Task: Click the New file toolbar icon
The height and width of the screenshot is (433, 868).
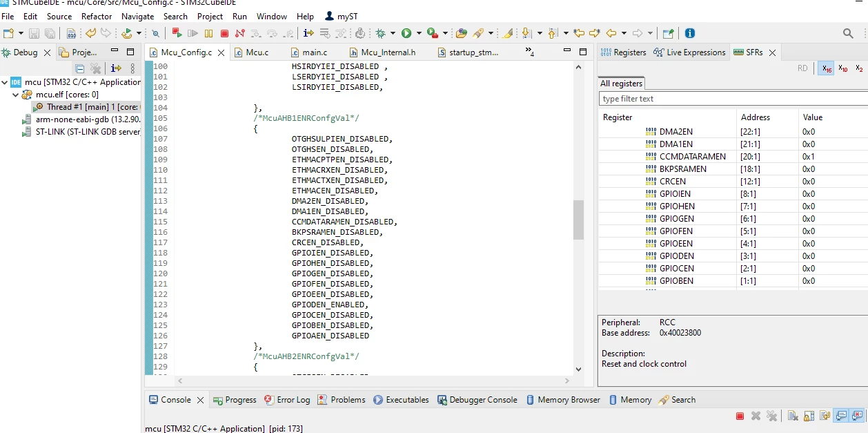Action: (x=8, y=33)
